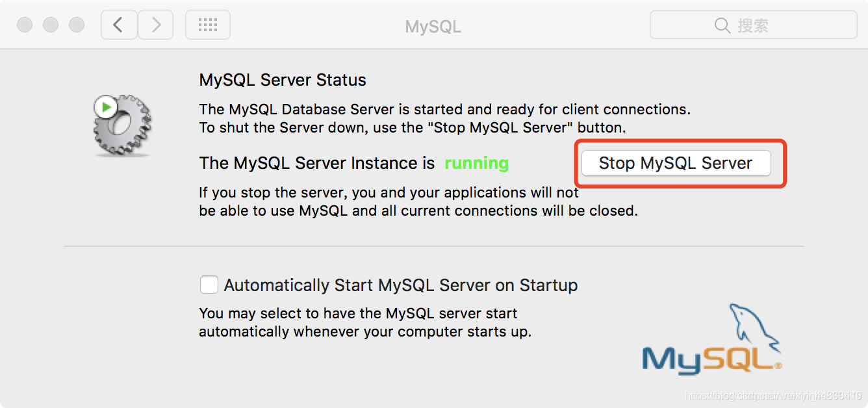Screen dimensions: 868x408
Task: Click the green play badge on the gear
Action: click(x=105, y=107)
